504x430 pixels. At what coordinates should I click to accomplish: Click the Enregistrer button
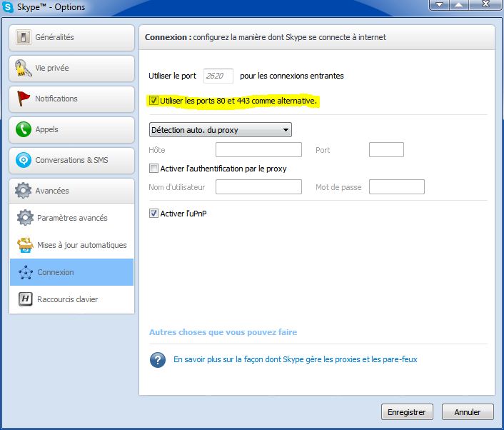(x=407, y=412)
